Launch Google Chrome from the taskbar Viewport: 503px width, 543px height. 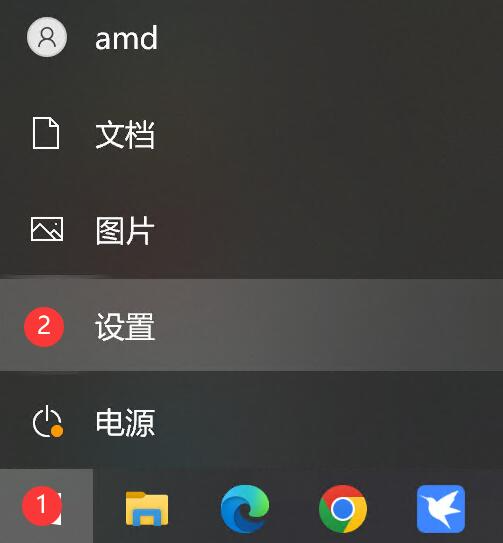pyautogui.click(x=343, y=509)
